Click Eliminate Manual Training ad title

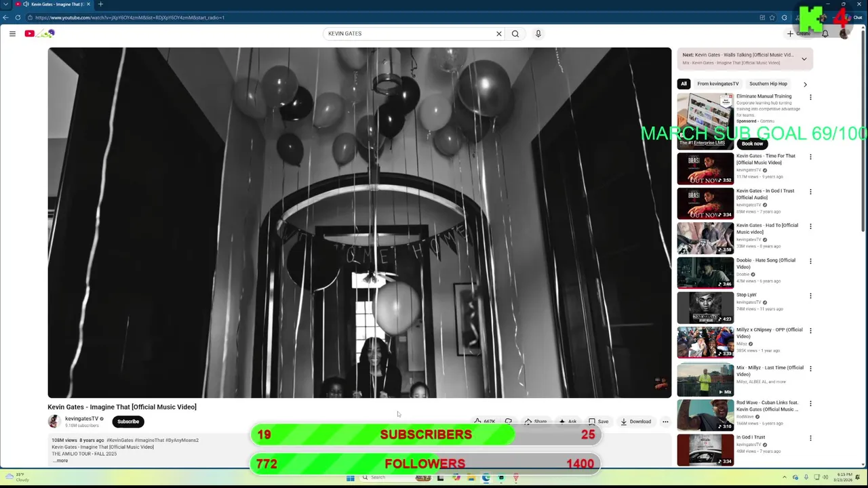[x=764, y=96]
